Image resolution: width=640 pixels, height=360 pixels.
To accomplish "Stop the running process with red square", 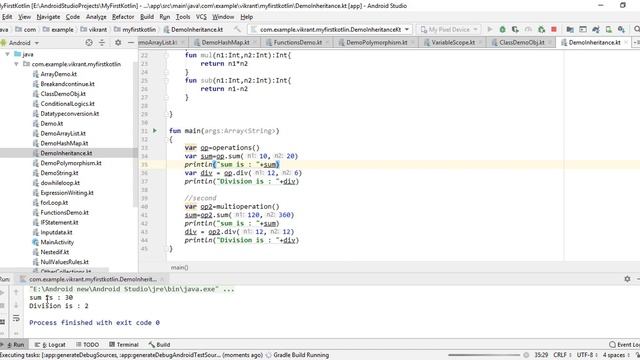I will coord(554,29).
